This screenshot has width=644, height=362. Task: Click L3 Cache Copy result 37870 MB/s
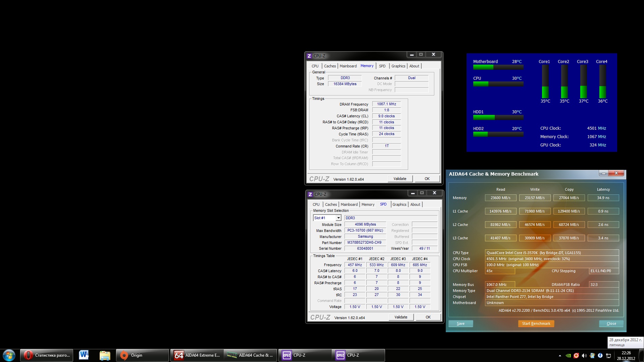click(569, 238)
